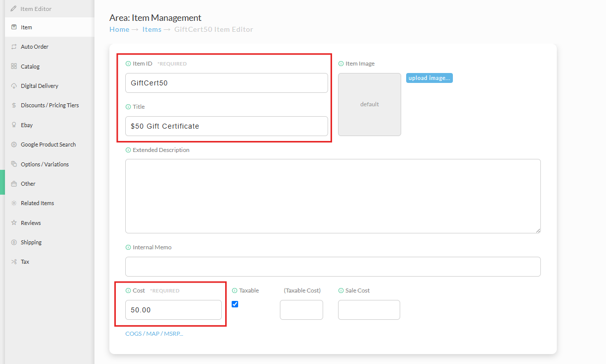
Task: Select the Other sidebar entry
Action: click(50, 184)
